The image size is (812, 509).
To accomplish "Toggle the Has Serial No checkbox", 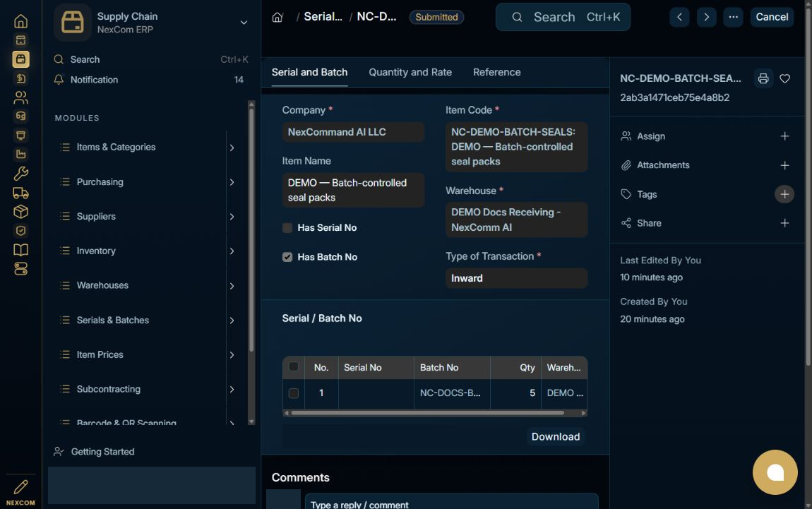I will (287, 228).
